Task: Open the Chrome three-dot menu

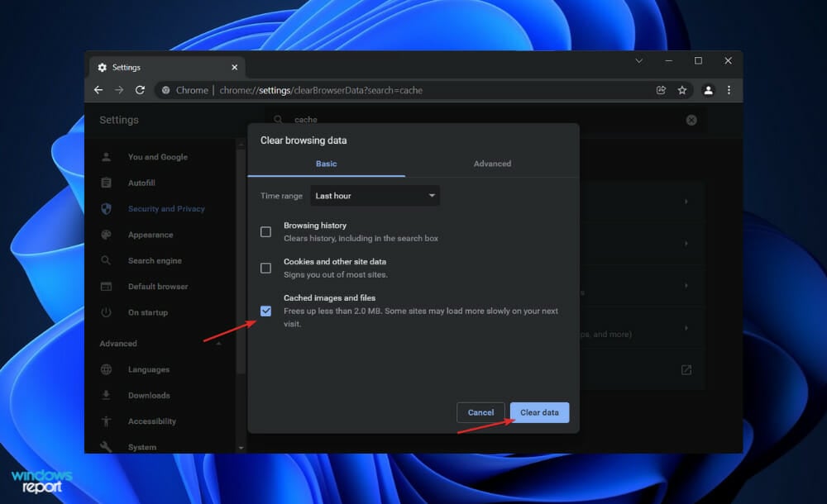Action: tap(729, 90)
